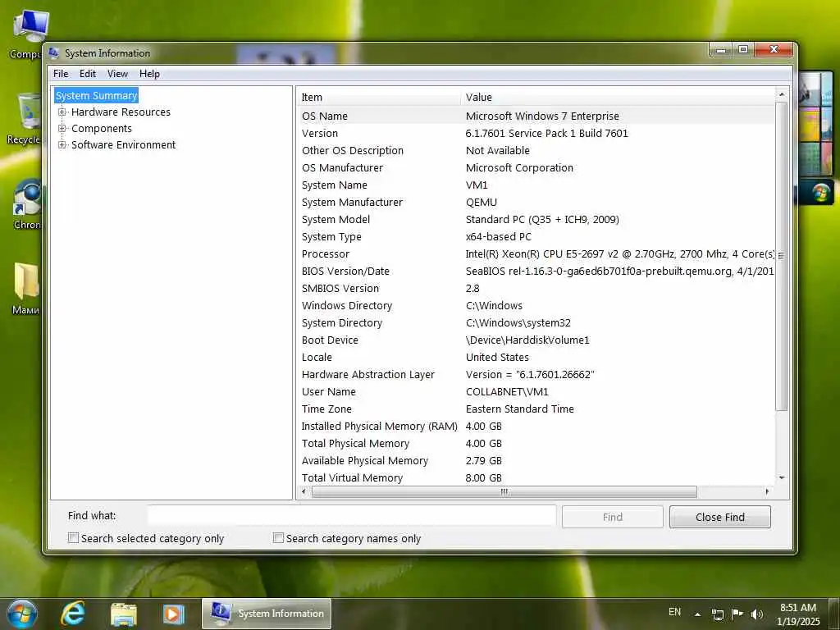Click the Value column header
840x630 pixels.
[617, 97]
